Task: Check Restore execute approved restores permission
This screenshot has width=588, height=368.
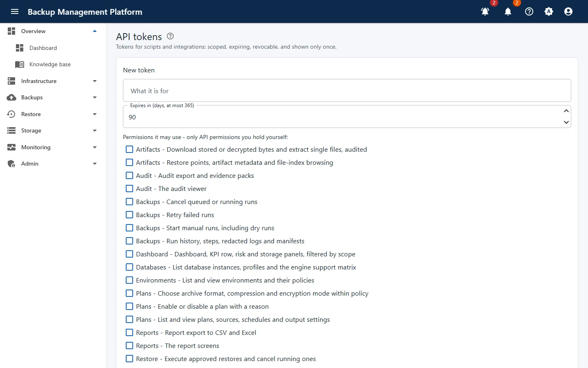Action: [x=129, y=359]
